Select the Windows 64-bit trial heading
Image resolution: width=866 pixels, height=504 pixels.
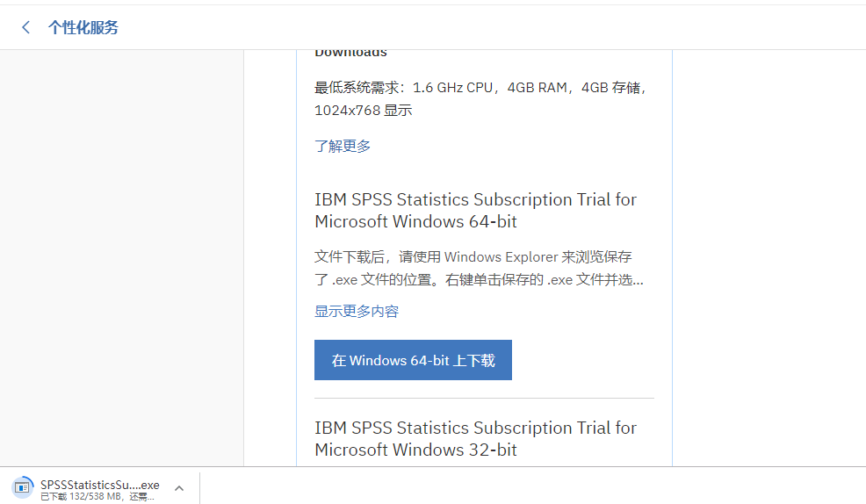pos(475,211)
